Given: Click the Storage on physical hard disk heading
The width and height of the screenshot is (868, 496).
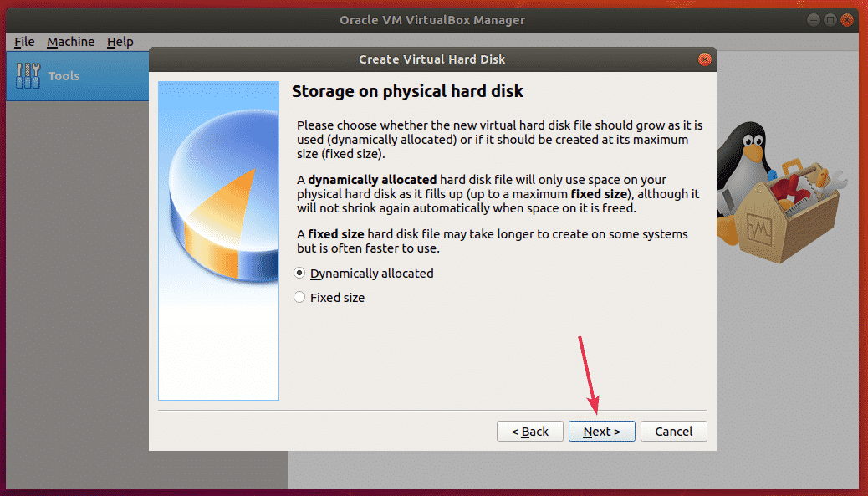Looking at the screenshot, I should click(406, 90).
